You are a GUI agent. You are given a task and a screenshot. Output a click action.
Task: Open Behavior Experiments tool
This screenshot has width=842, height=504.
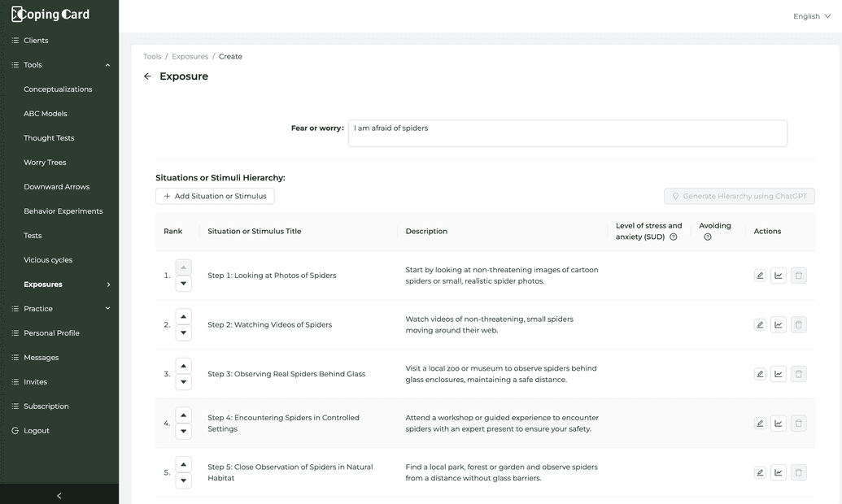click(x=63, y=211)
